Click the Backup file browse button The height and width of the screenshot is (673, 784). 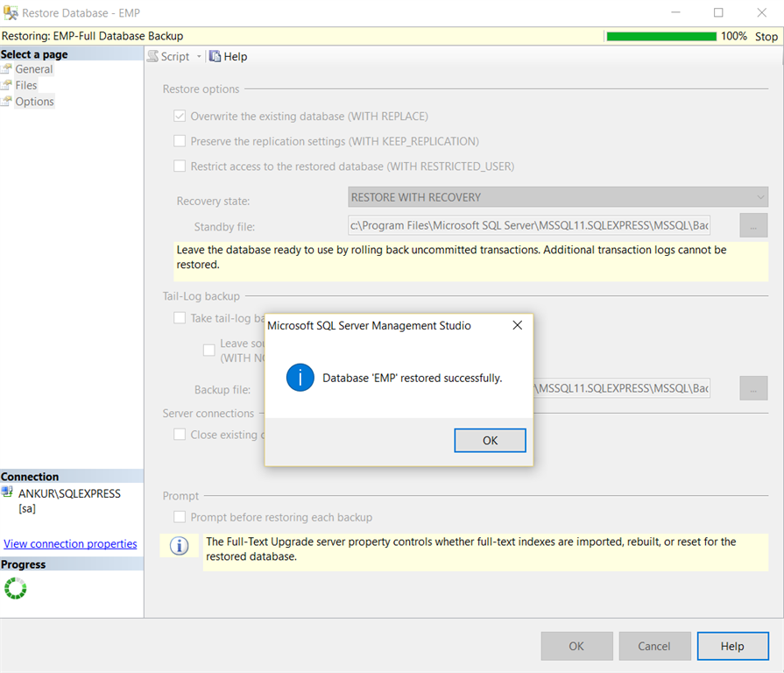(x=753, y=388)
